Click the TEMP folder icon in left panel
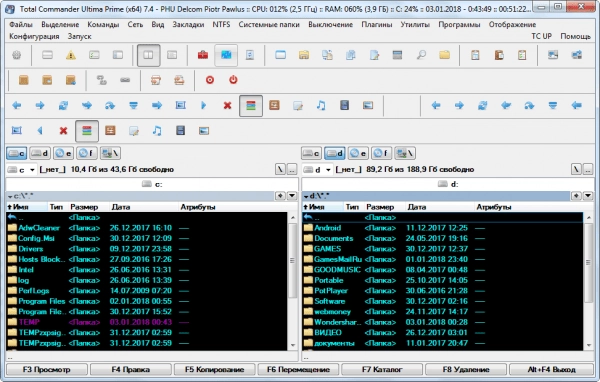This screenshot has width=600, height=382. (12, 322)
